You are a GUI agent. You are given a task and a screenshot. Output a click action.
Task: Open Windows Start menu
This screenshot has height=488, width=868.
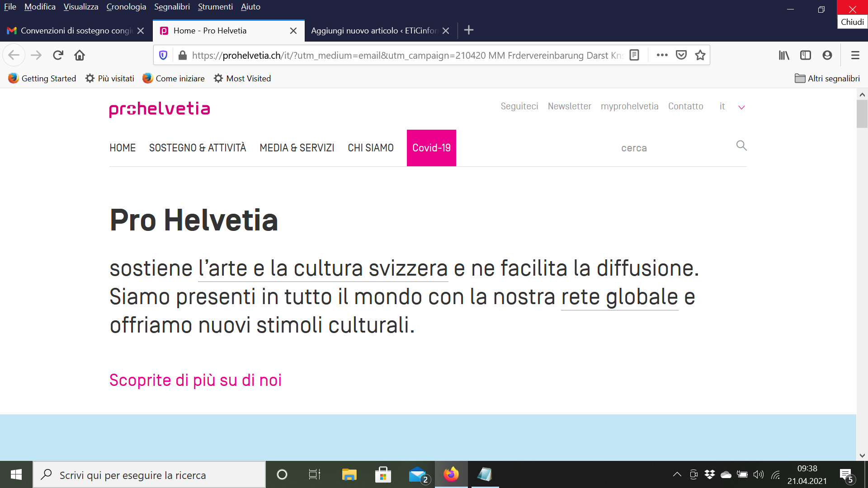coord(16,474)
